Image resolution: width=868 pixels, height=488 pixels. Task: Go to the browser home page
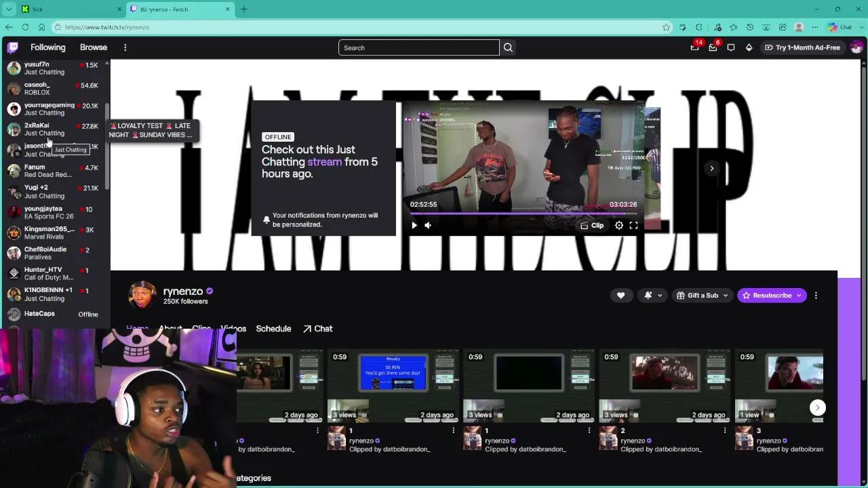coord(41,27)
